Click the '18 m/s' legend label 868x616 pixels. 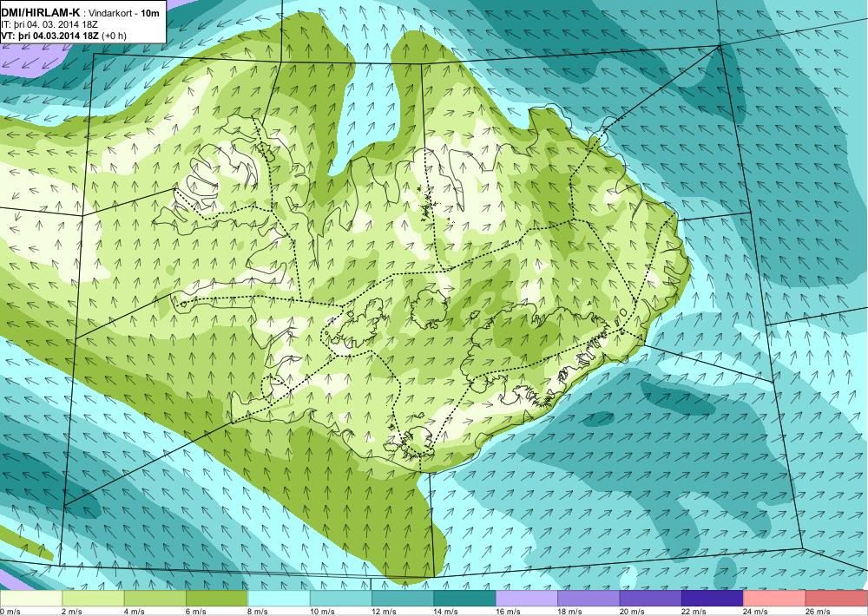pyautogui.click(x=570, y=612)
